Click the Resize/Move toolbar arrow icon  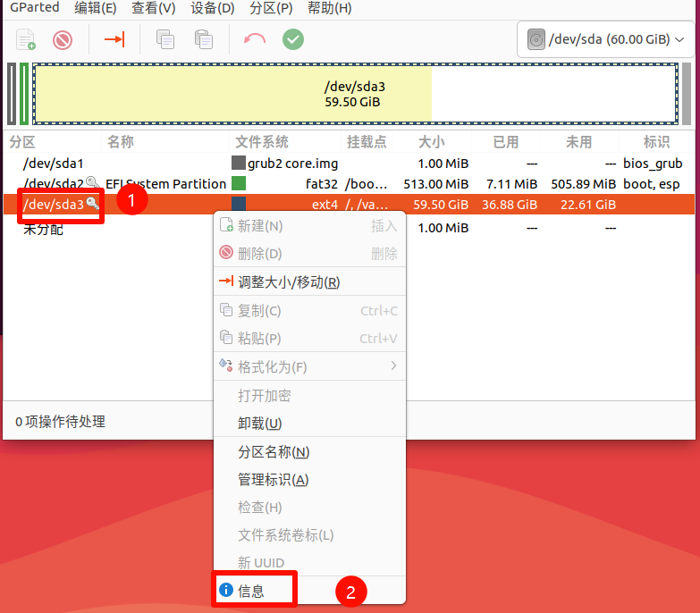point(114,39)
